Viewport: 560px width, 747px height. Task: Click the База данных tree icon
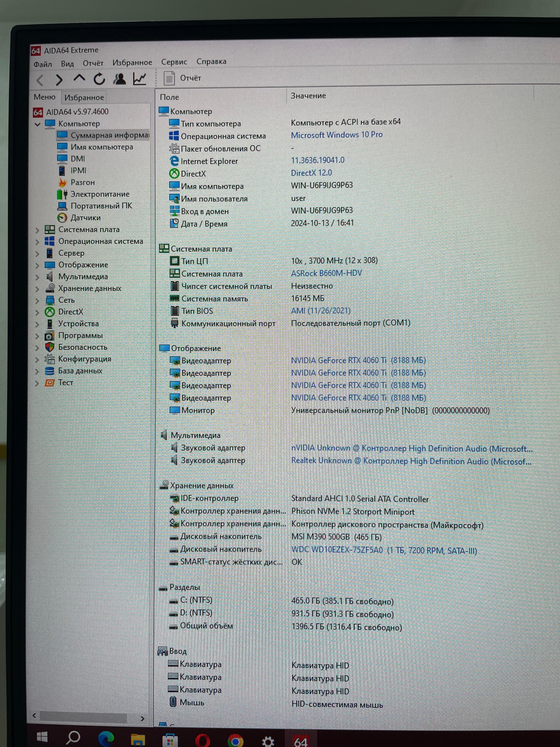pyautogui.click(x=50, y=371)
